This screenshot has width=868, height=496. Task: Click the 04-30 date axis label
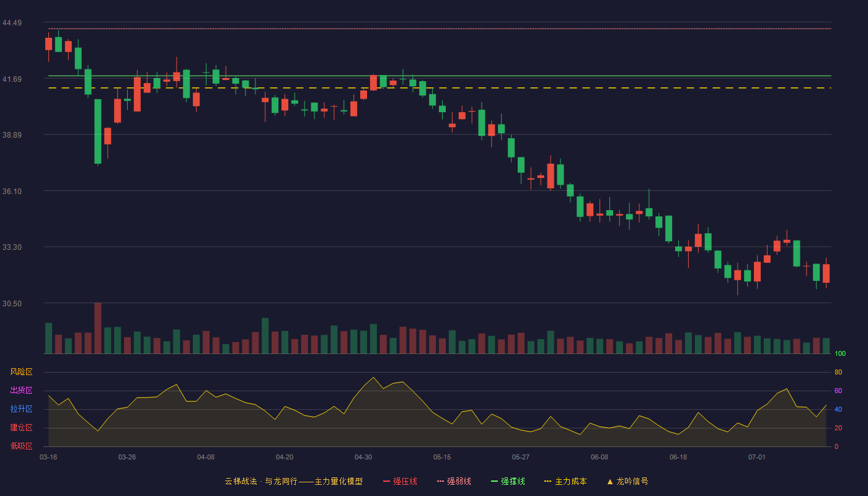[363, 457]
